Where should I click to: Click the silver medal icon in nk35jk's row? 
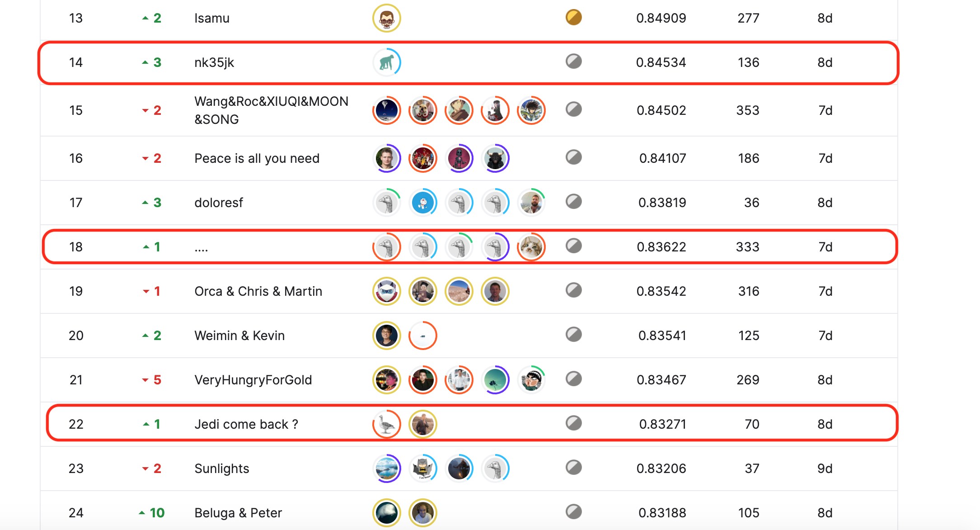[573, 61]
